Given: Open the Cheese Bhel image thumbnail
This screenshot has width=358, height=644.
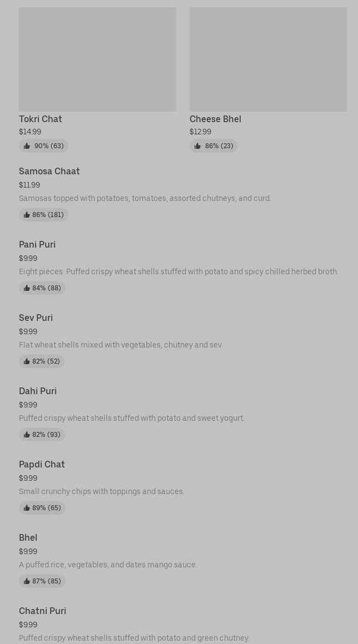Looking at the screenshot, I should click(x=268, y=59).
